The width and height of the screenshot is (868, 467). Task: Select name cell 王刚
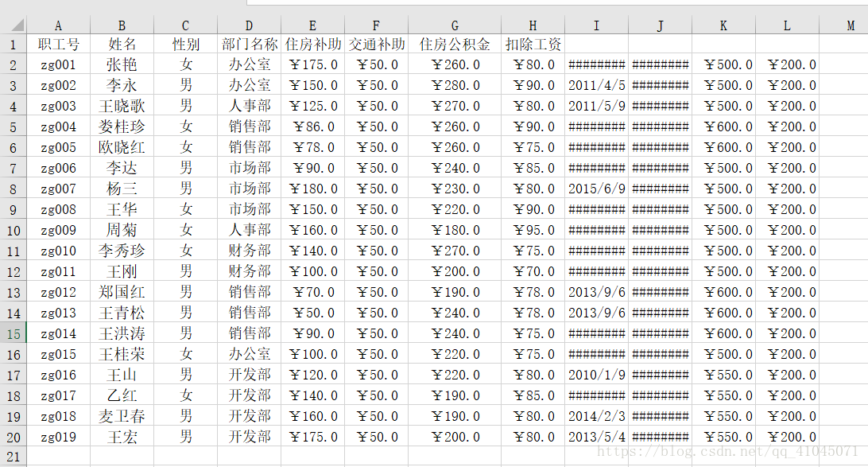pos(122,271)
